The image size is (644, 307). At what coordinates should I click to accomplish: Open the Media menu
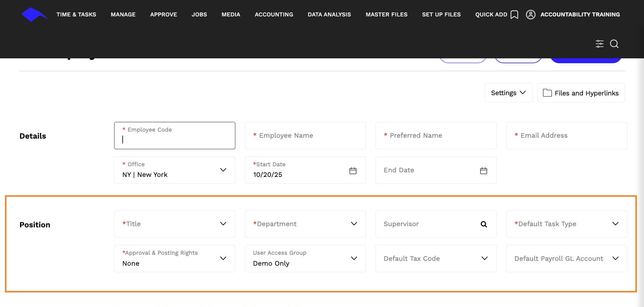pos(231,15)
